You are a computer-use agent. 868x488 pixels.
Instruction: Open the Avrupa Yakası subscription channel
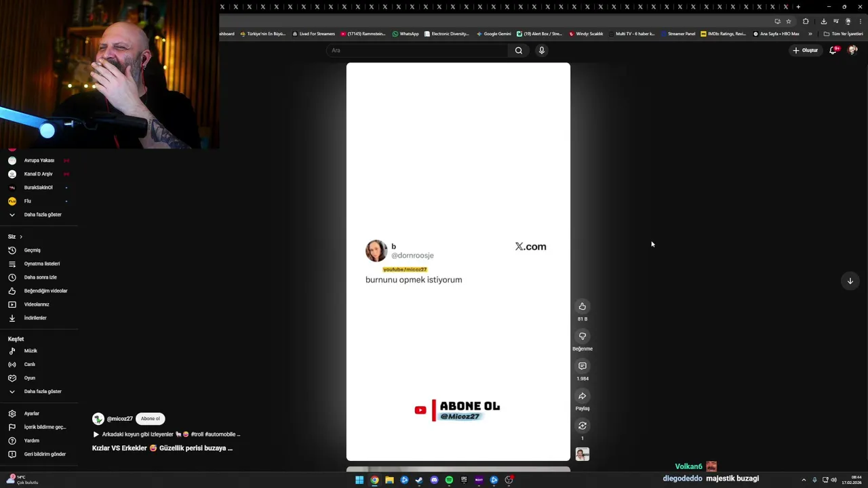(39, 161)
